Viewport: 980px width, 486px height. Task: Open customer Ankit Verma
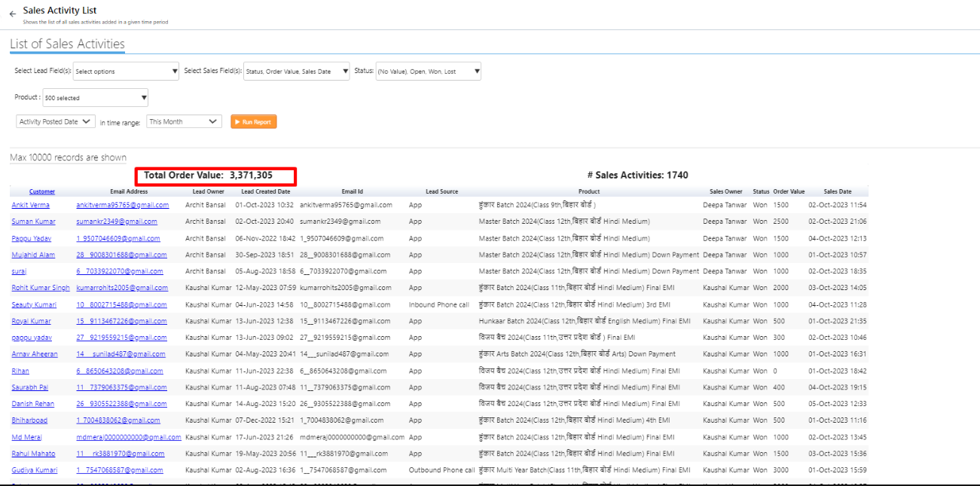point(31,205)
